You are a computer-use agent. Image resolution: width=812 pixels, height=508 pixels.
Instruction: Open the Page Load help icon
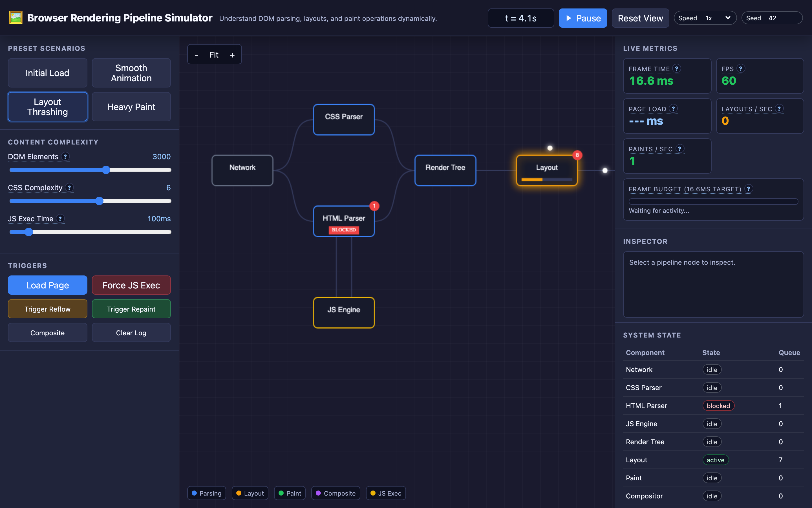pos(673,109)
